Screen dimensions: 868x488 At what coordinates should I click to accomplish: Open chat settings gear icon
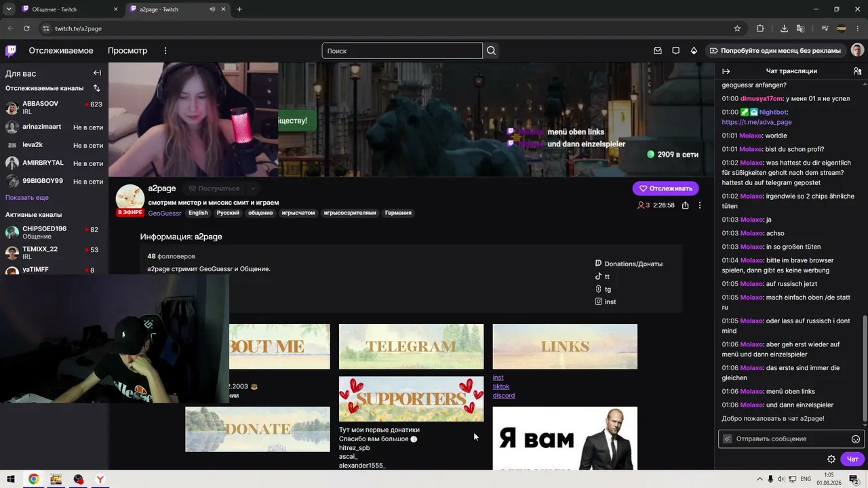[831, 459]
